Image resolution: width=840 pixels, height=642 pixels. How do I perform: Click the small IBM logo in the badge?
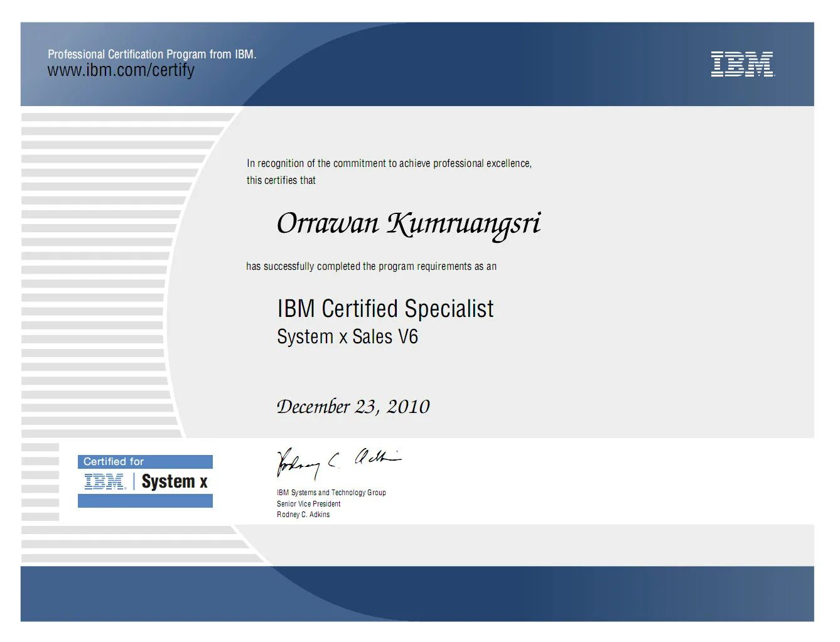click(105, 482)
